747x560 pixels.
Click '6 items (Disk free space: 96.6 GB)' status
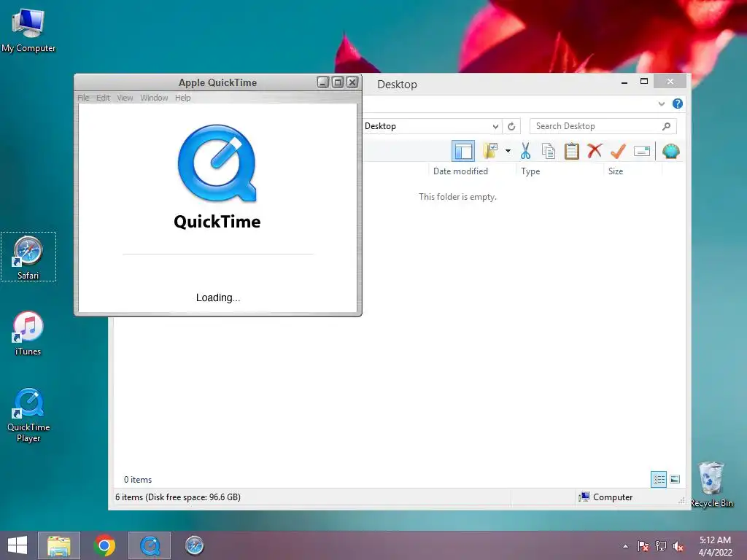click(178, 497)
